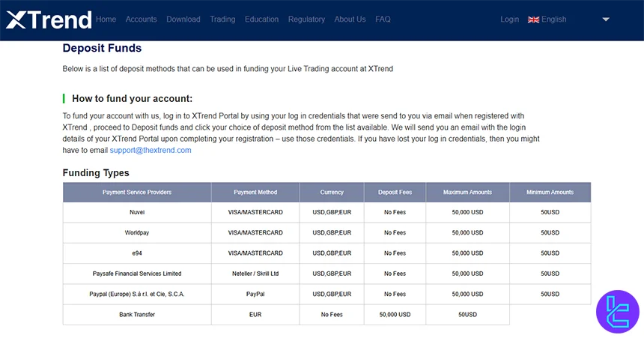Open the About Us menu
This screenshot has height=338, width=644.
tap(350, 19)
